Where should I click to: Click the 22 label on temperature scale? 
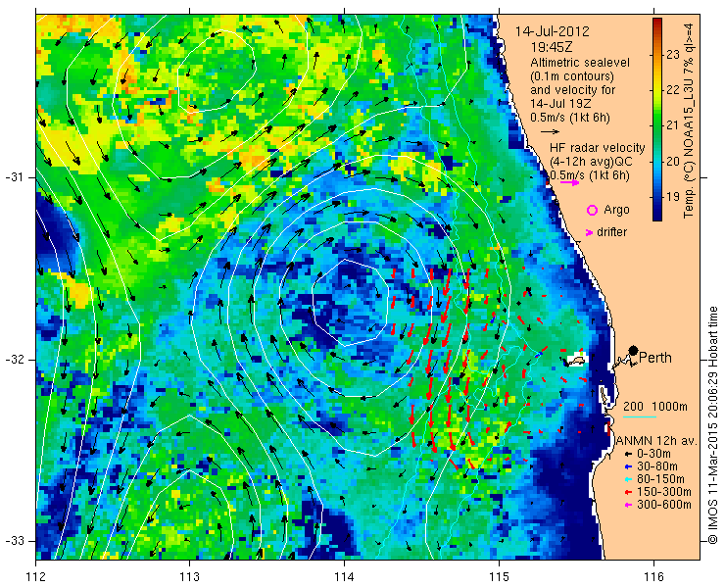673,90
